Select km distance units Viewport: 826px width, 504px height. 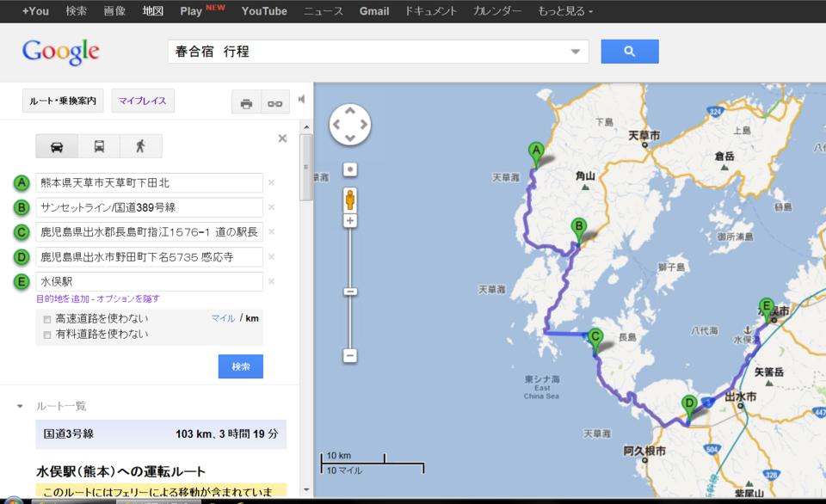pos(252,318)
